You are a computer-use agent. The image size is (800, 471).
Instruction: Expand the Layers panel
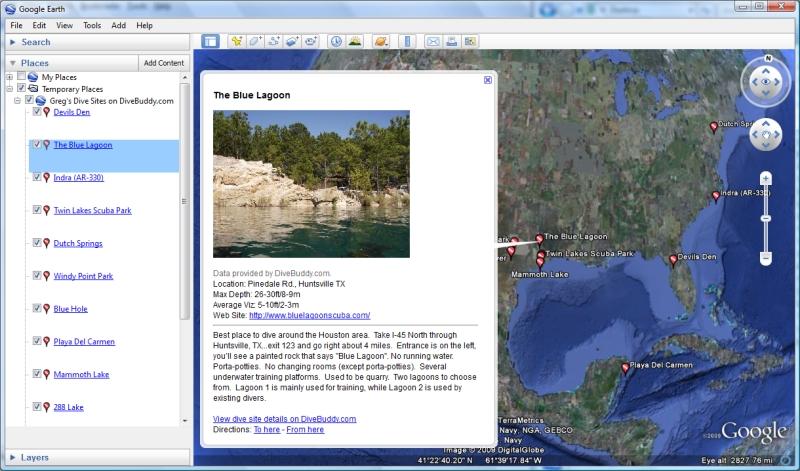[x=13, y=457]
